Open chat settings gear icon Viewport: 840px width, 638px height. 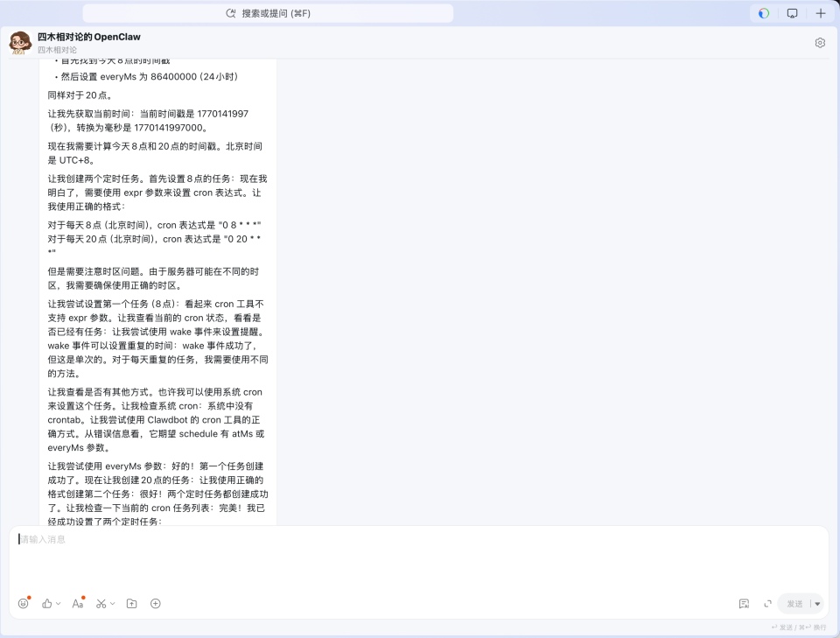tap(820, 43)
